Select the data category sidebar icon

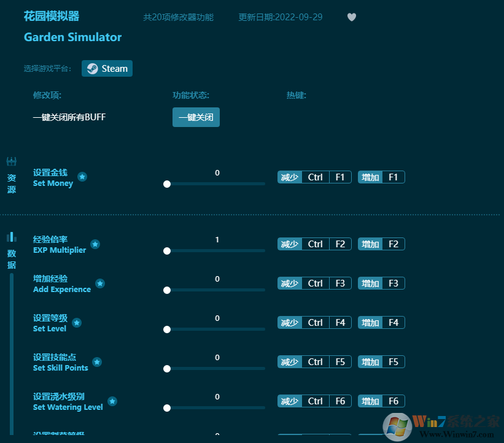[x=11, y=237]
